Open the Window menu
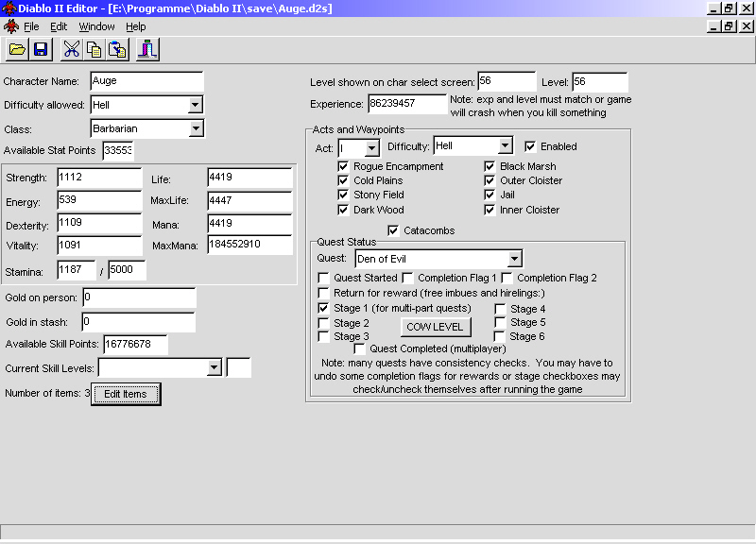Image resolution: width=756 pixels, height=544 pixels. click(97, 26)
